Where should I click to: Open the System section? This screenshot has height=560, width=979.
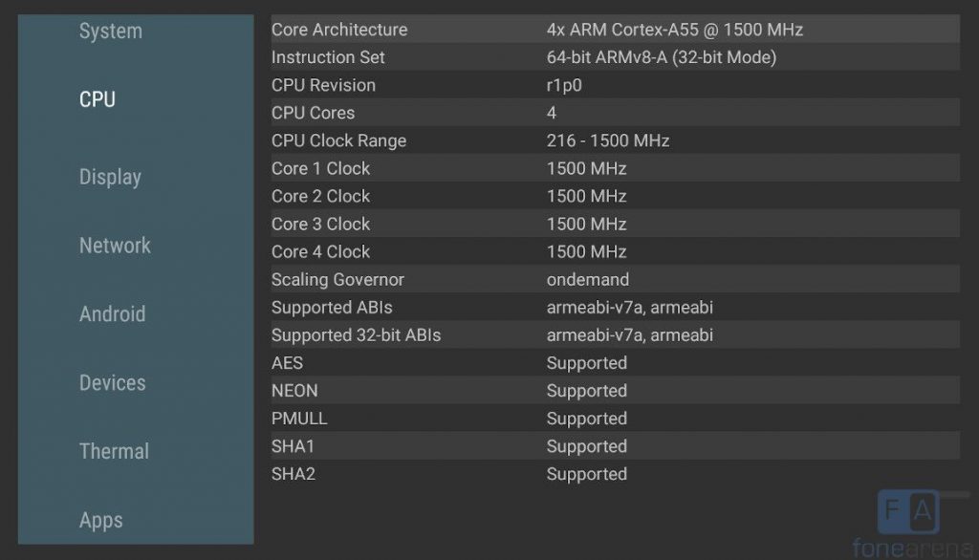(111, 32)
